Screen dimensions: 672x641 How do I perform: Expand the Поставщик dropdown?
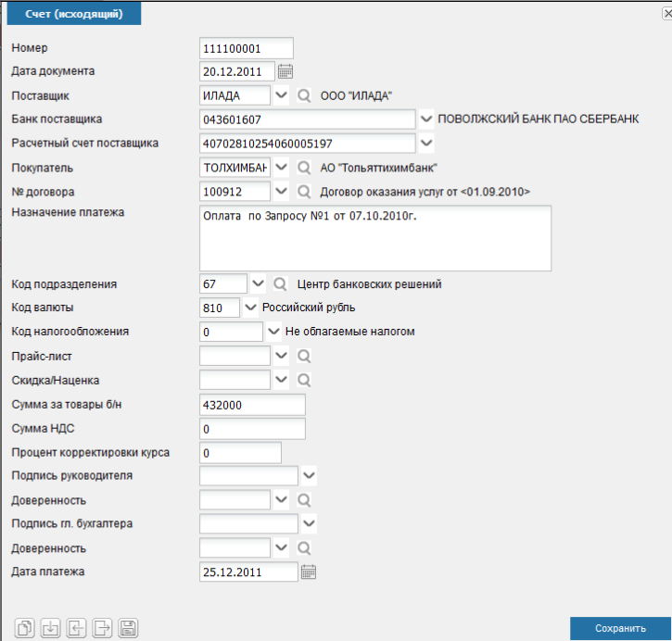pos(281,95)
